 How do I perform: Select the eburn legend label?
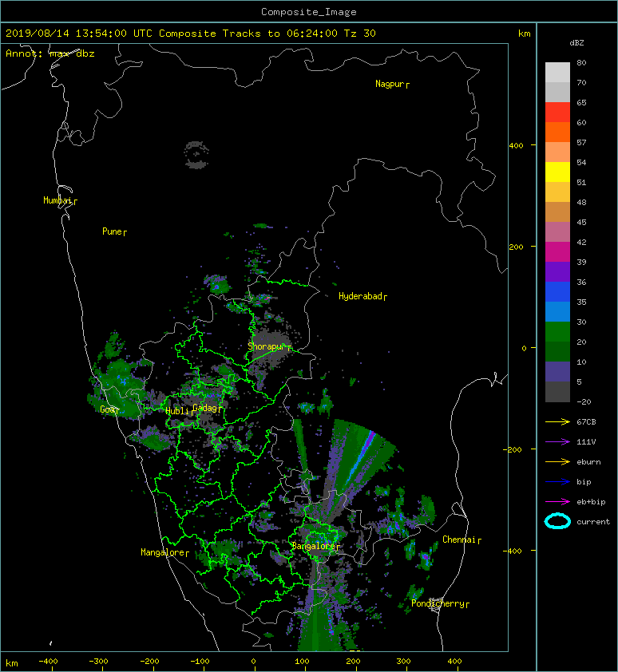(x=588, y=462)
